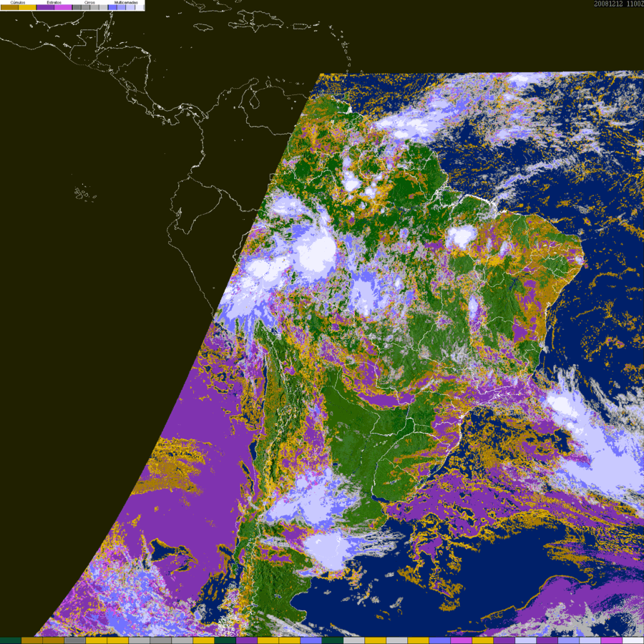Click the darkest gray Cirros legend swatch
This screenshot has width=644, height=644.
click(77, 7)
